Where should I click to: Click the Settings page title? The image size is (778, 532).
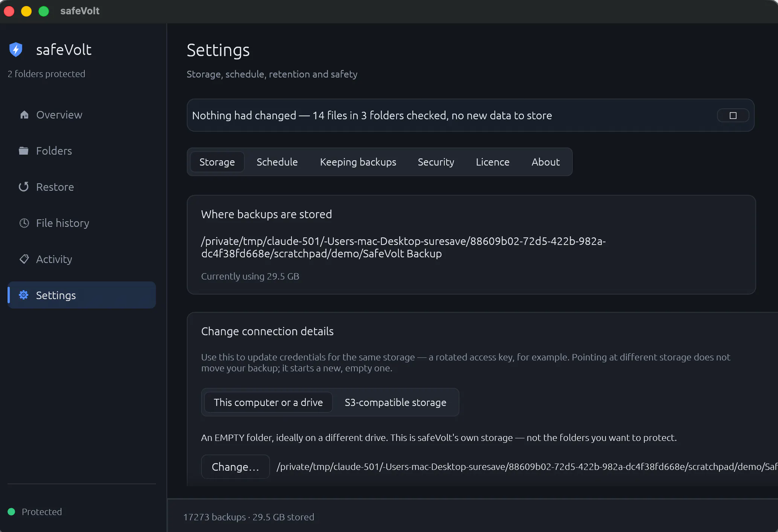point(218,50)
